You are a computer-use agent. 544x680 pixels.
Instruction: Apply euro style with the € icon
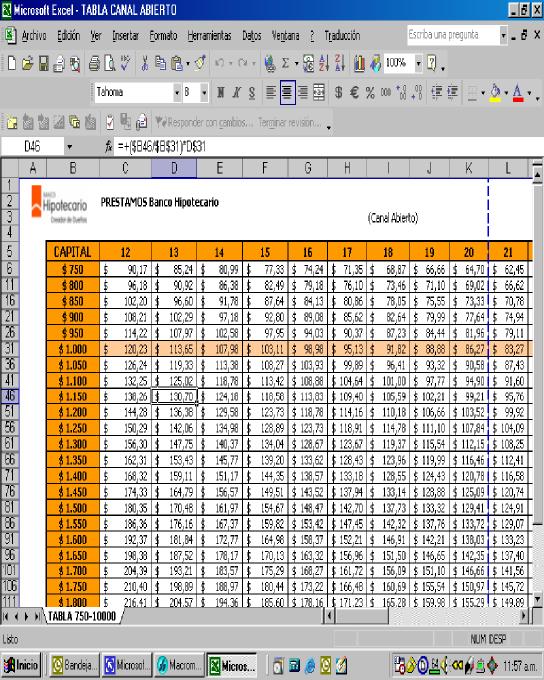354,92
